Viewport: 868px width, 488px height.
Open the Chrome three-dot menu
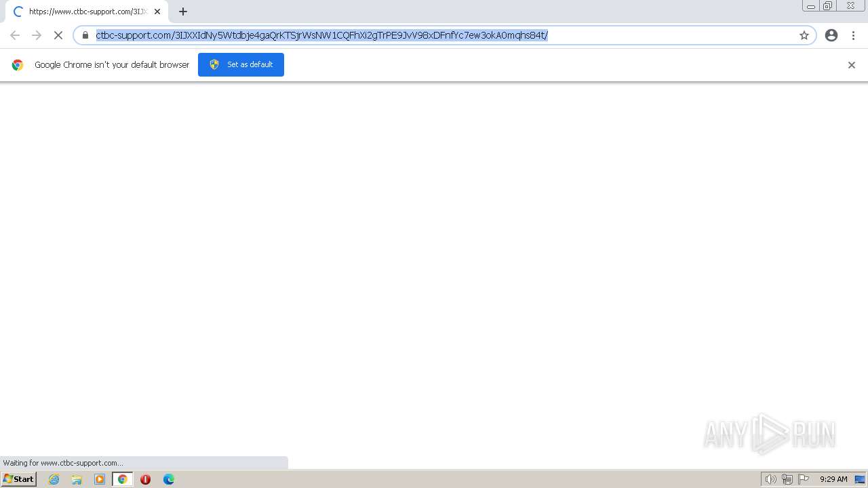point(853,35)
